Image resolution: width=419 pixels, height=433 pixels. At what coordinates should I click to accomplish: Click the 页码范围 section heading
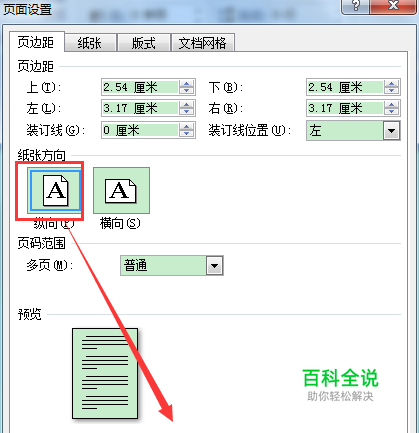click(42, 243)
